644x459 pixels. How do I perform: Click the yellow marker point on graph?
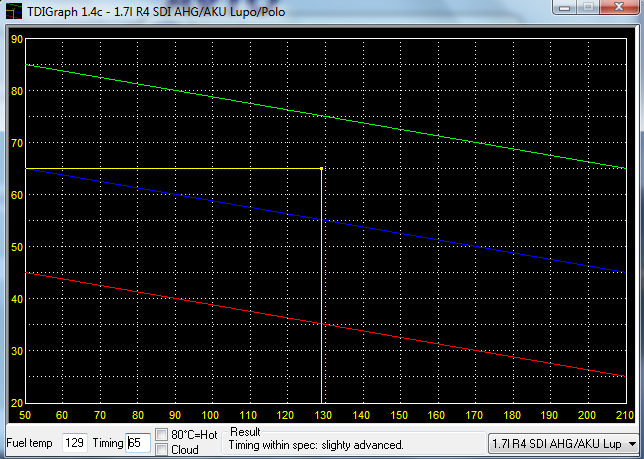coord(321,169)
